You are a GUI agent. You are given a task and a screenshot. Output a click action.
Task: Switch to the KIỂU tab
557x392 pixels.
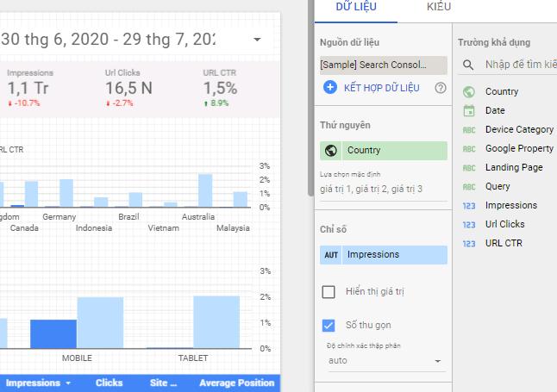[439, 7]
